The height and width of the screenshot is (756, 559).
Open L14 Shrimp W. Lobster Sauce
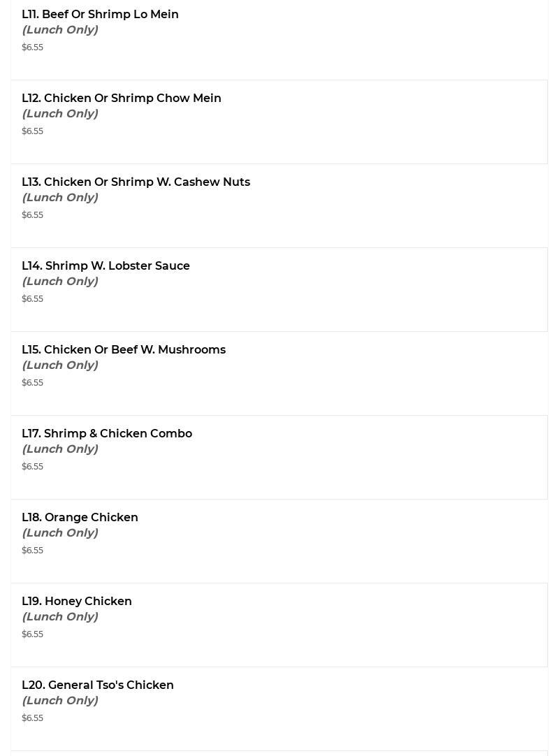point(106,266)
